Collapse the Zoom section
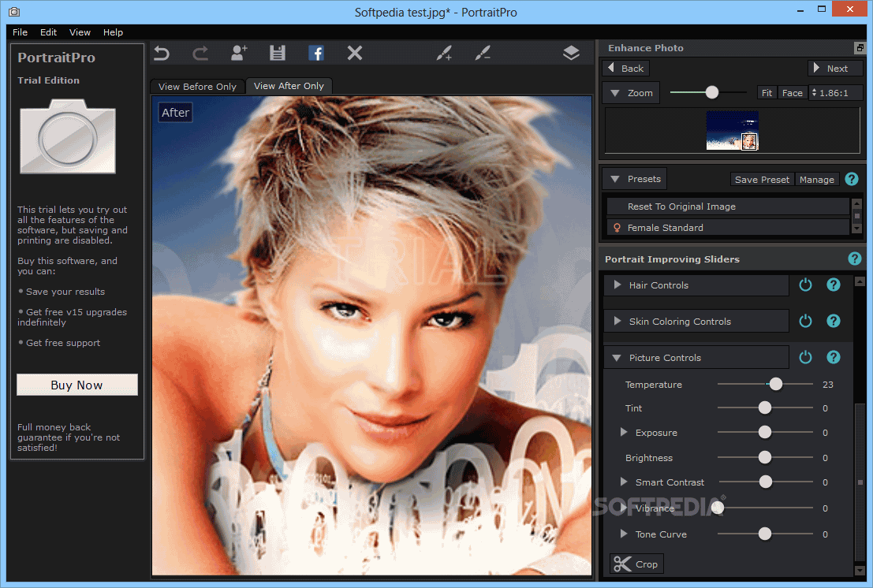Viewport: 873px width, 588px height. click(x=615, y=93)
